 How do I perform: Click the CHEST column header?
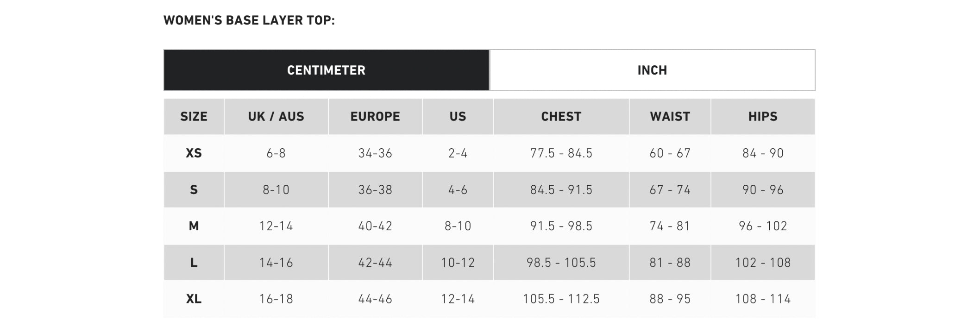coord(561,116)
